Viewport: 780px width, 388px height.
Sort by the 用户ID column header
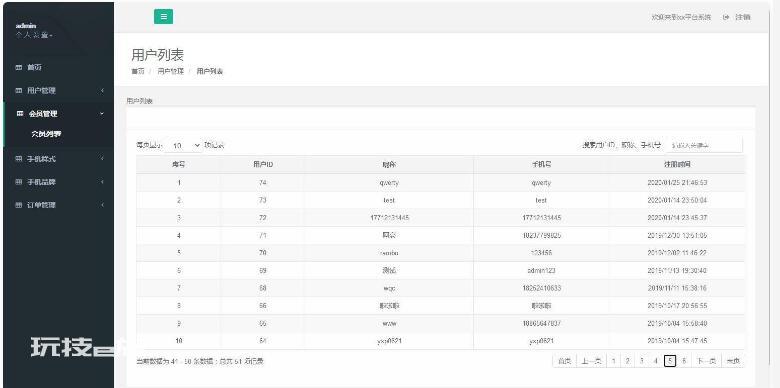(x=263, y=164)
